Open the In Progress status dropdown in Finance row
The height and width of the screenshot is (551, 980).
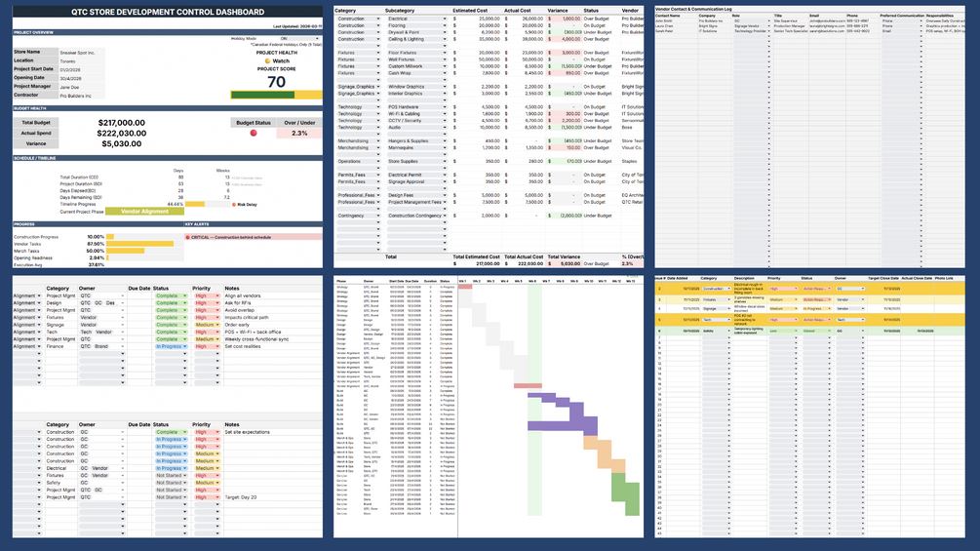pos(171,346)
